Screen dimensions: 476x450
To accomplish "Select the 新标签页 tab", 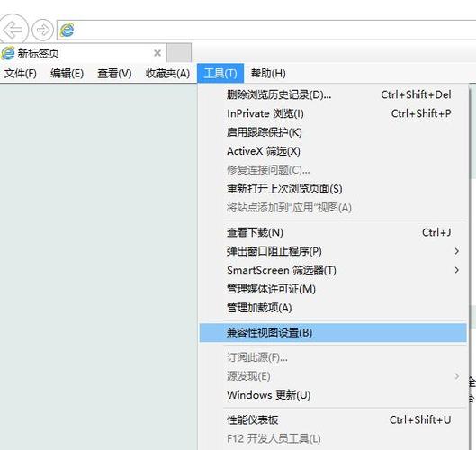I will (83, 53).
